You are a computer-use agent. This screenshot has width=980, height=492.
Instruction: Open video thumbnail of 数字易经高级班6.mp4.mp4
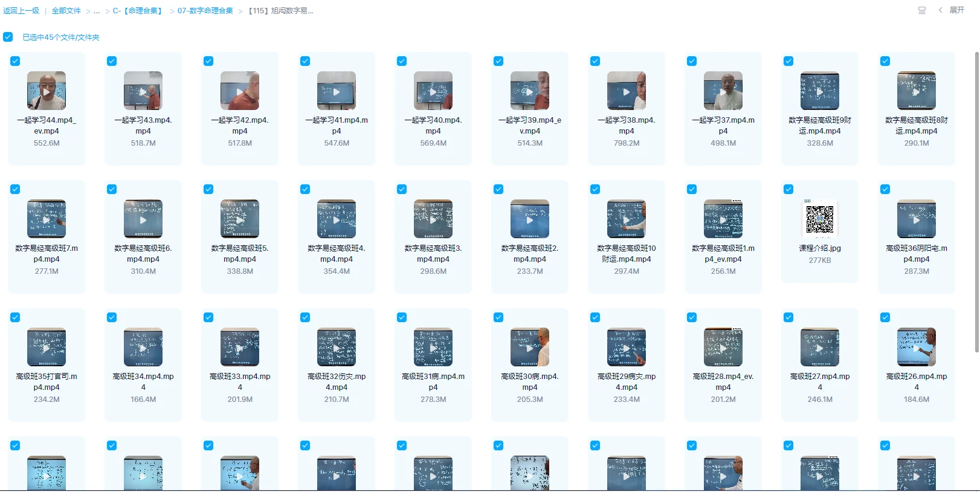click(143, 219)
